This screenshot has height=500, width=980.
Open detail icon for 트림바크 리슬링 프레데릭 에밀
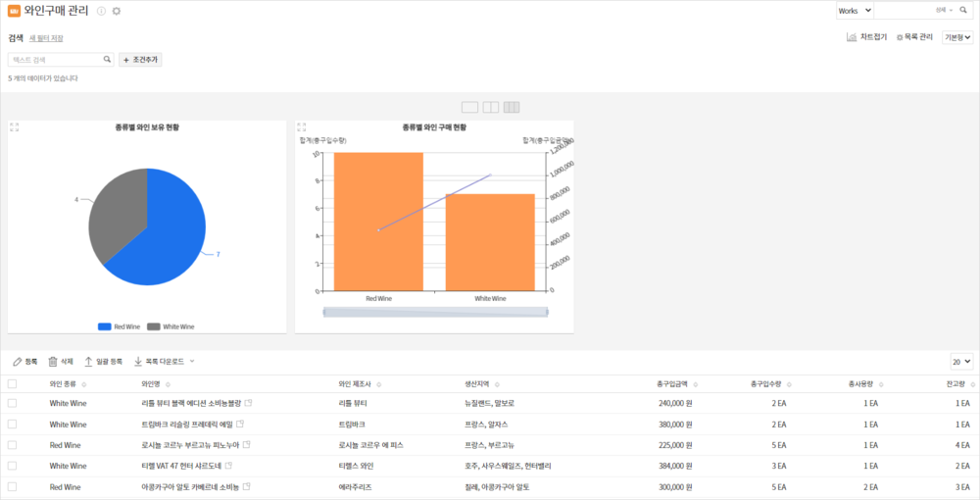[x=241, y=425]
